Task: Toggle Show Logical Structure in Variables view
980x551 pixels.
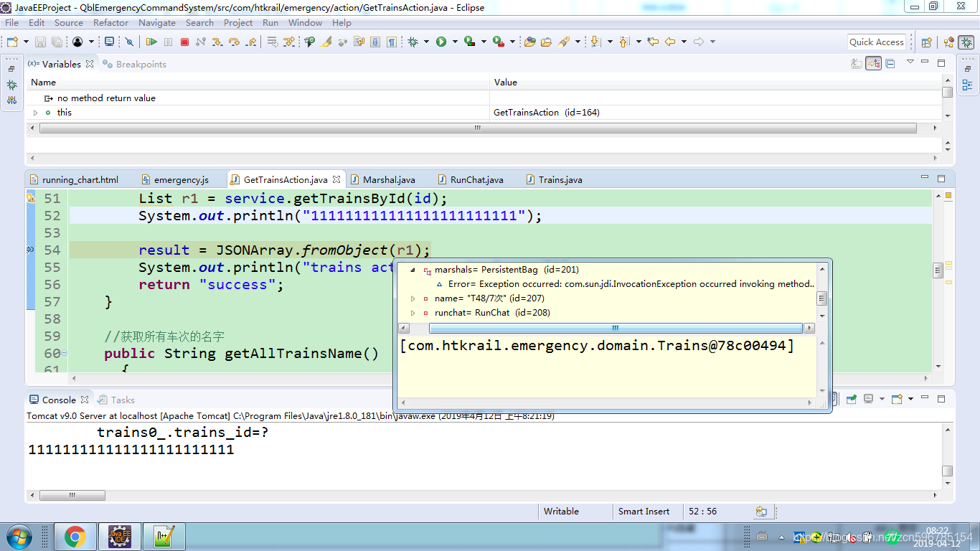Action: click(x=873, y=64)
